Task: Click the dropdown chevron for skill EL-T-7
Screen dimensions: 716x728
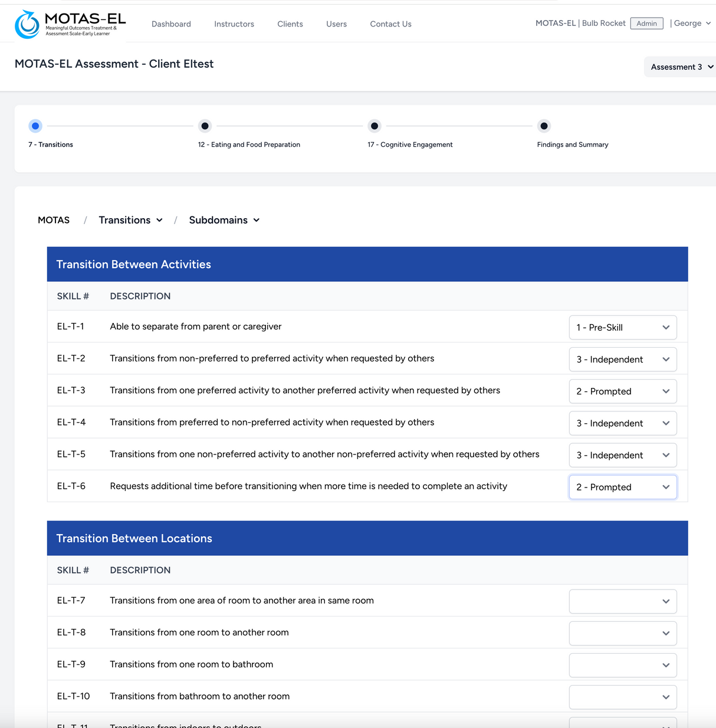Action: point(666,601)
